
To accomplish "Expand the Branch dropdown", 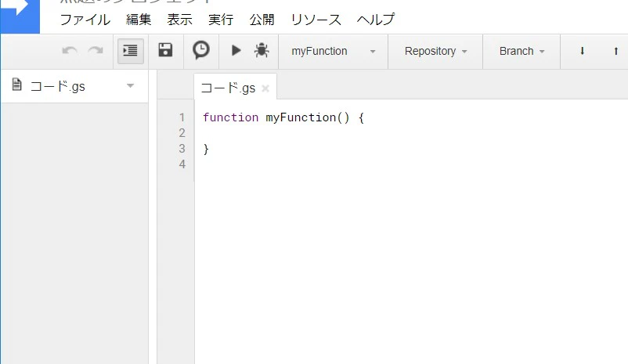I will tap(522, 51).
